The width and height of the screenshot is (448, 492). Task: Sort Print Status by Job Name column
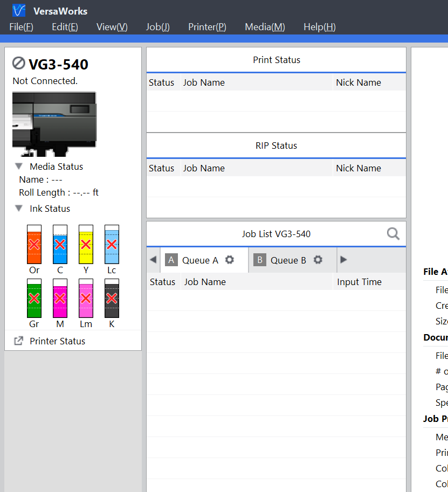257,82
